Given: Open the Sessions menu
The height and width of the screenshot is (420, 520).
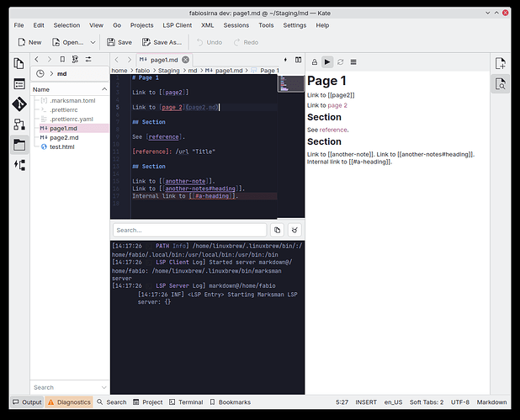Looking at the screenshot, I should point(236,25).
